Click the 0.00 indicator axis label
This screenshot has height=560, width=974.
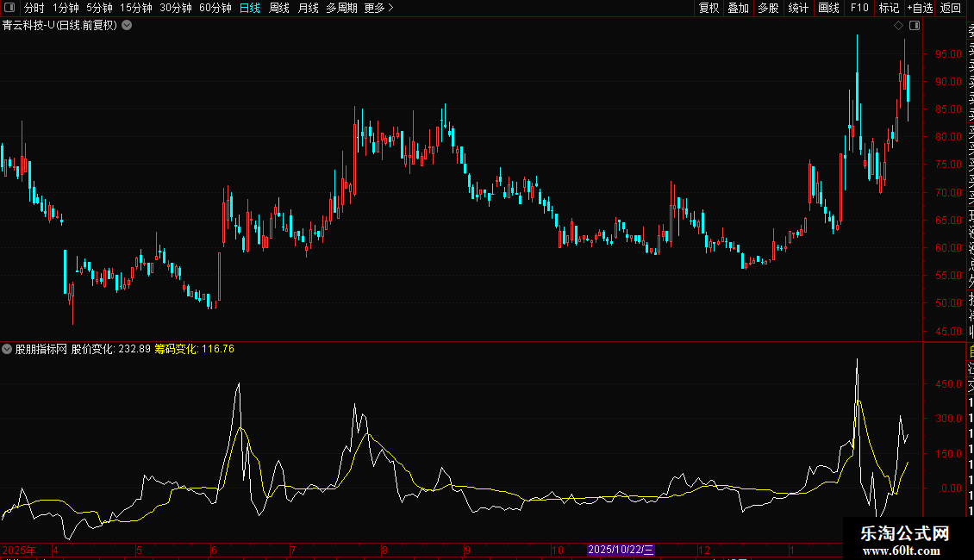tap(952, 488)
